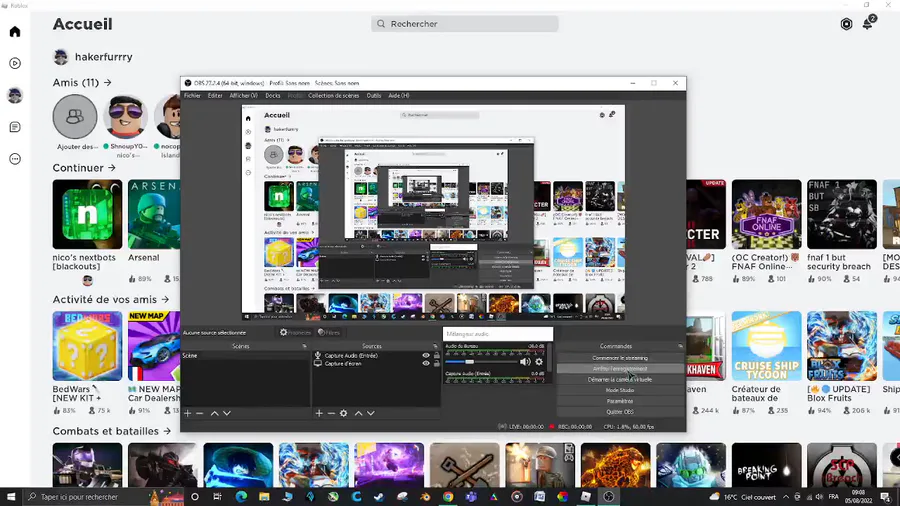Open Google Chrome from the taskbar
Image resolution: width=900 pixels, height=506 pixels.
448,497
